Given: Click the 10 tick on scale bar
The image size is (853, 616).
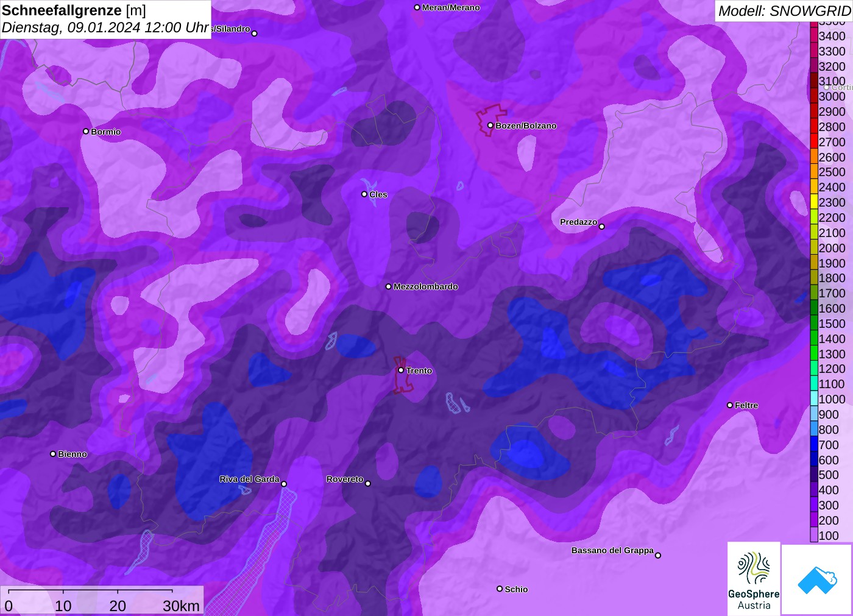Looking at the screenshot, I should coord(63,606).
